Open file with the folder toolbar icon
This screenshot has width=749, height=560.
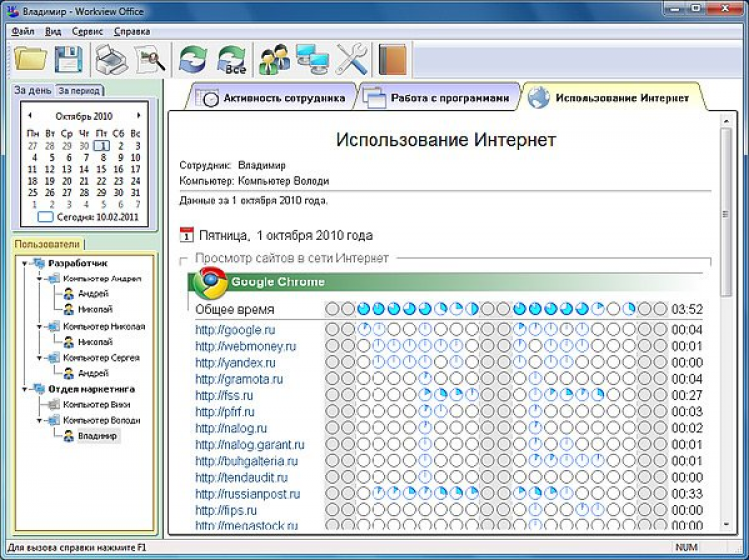pos(31,59)
